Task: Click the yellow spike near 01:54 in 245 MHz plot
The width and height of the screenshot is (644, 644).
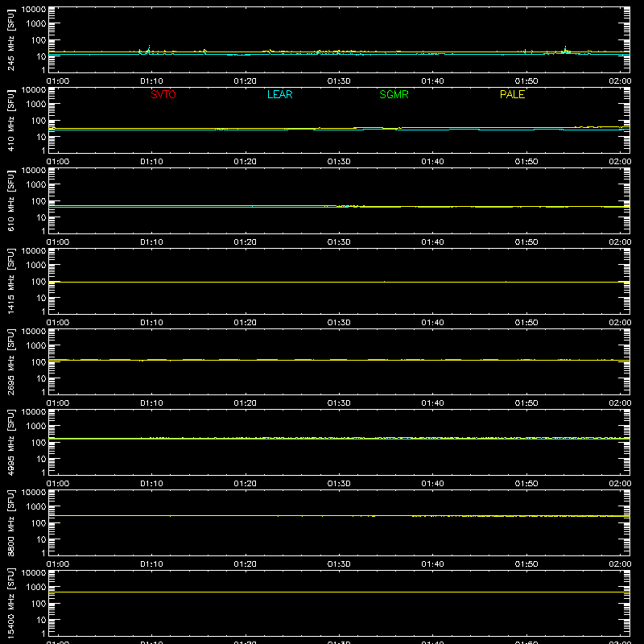Action: [566, 49]
